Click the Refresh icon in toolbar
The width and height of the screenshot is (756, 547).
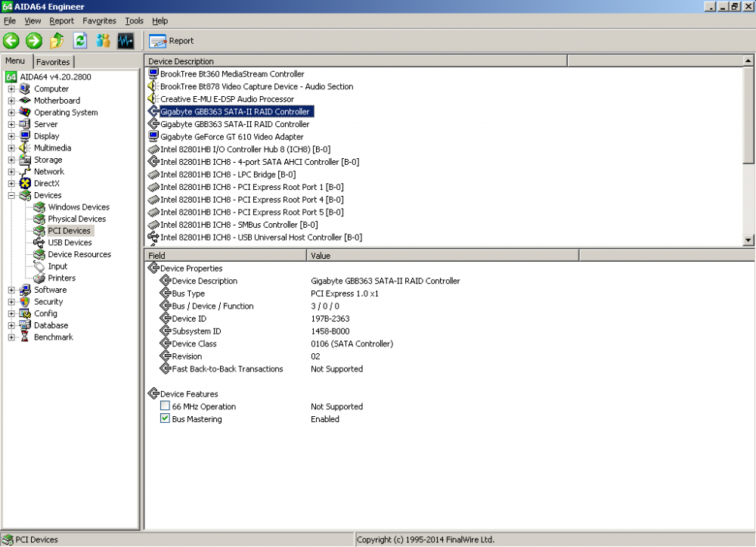[x=80, y=41]
